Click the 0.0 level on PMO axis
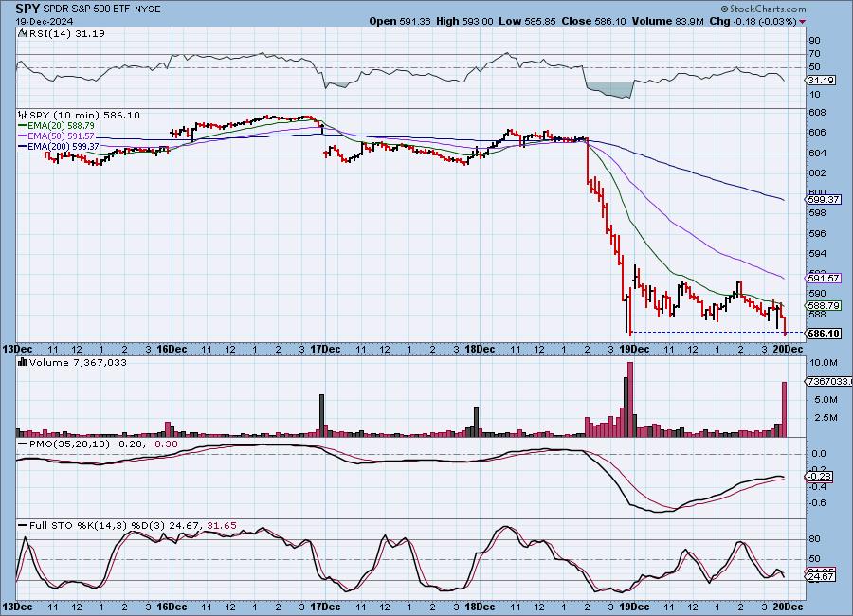The width and height of the screenshot is (853, 616). 818,453
